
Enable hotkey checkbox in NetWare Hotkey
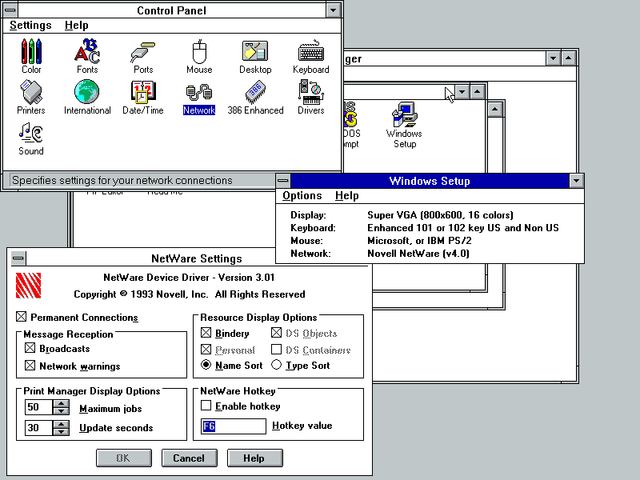pos(206,405)
